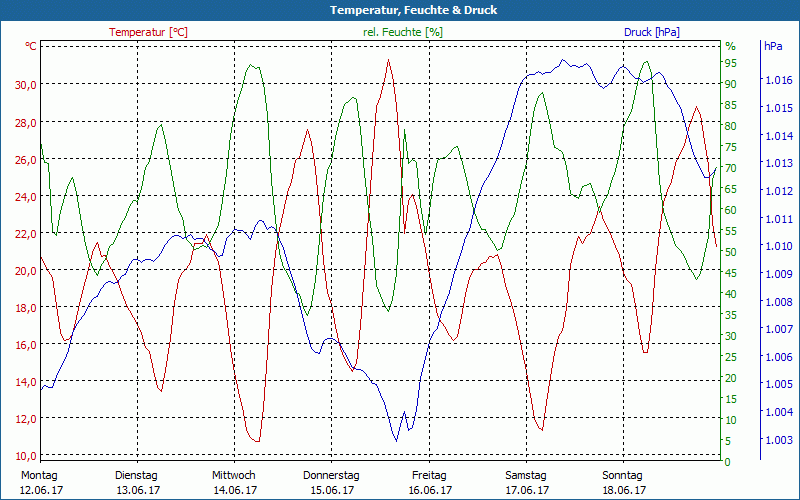Select the blue Druck [hPa] legend label
Screen dimensions: 800x500
click(651, 32)
